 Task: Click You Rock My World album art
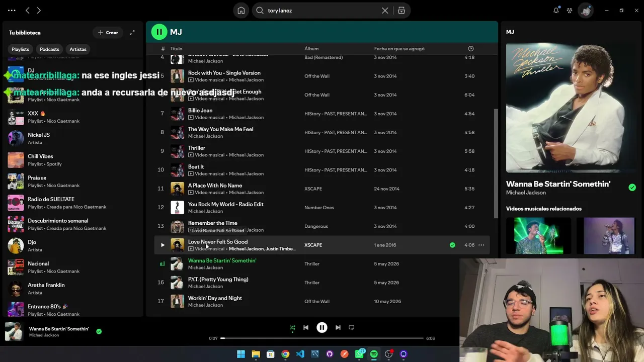177,208
